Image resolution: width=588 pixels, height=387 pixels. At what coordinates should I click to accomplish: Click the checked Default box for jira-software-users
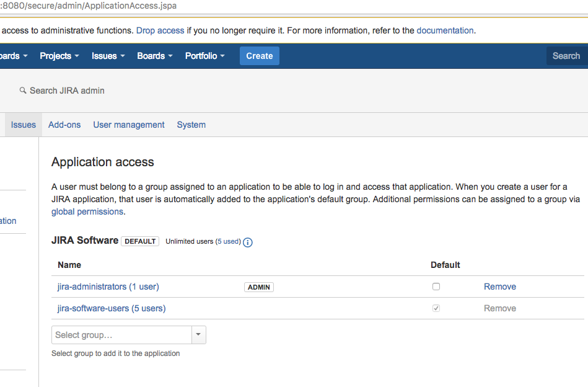pos(436,308)
